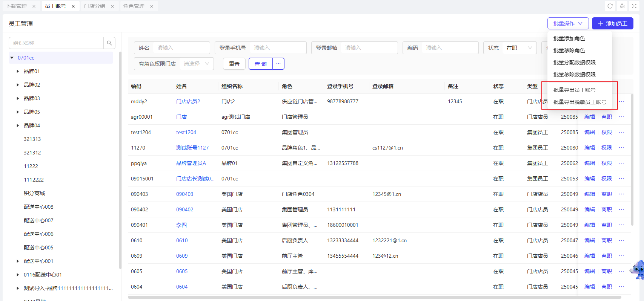The image size is (644, 301).
Task: Click the refresh icon in the top right
Action: 610,6
